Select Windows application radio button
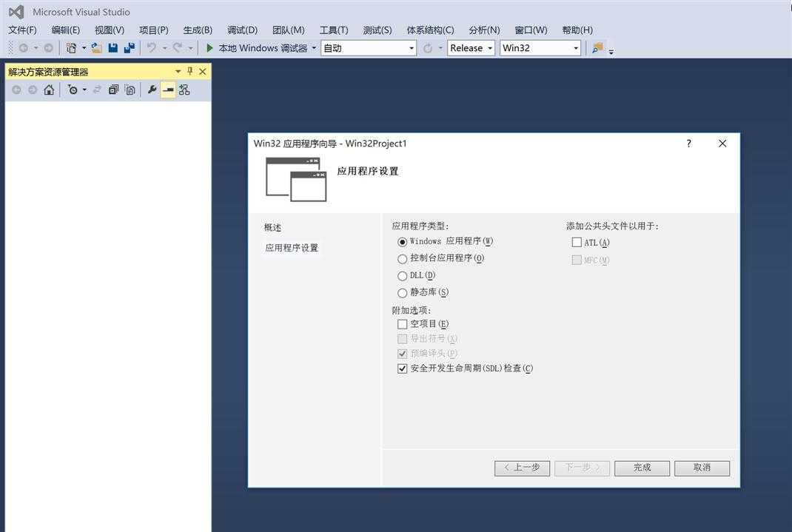This screenshot has height=532, width=792. point(402,242)
